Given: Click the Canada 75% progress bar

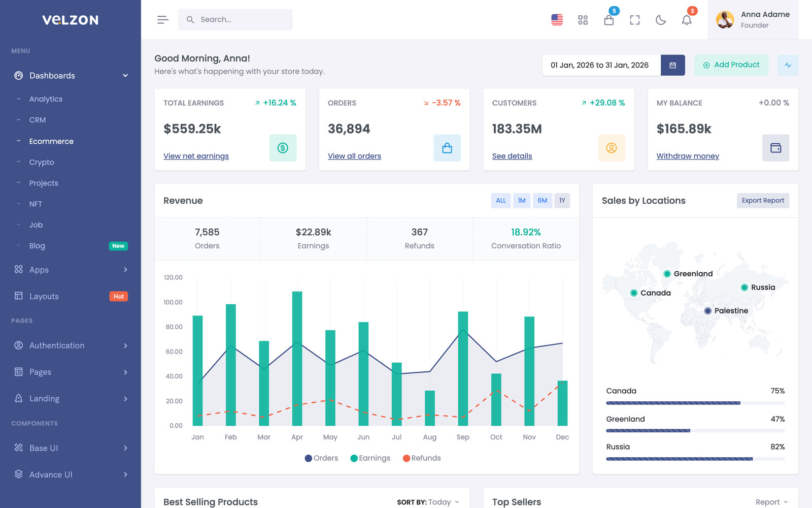Looking at the screenshot, I should (695, 403).
